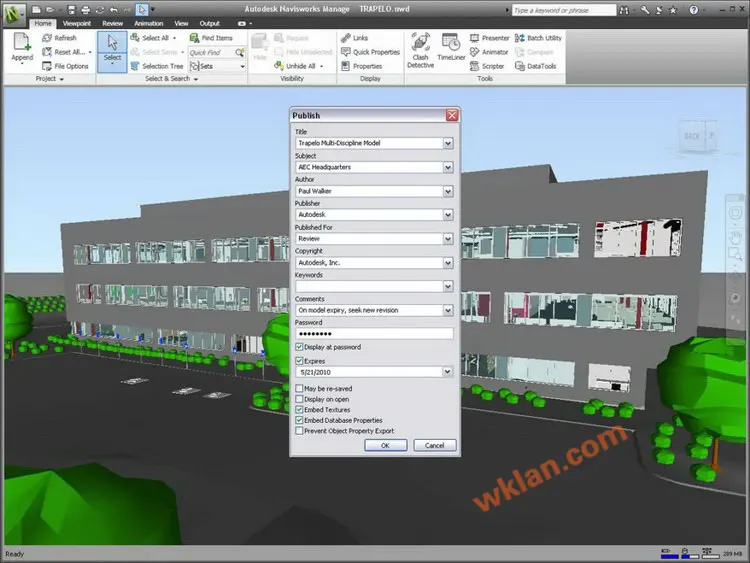
Task: Click the Quick Find search icon
Action: pos(240,52)
